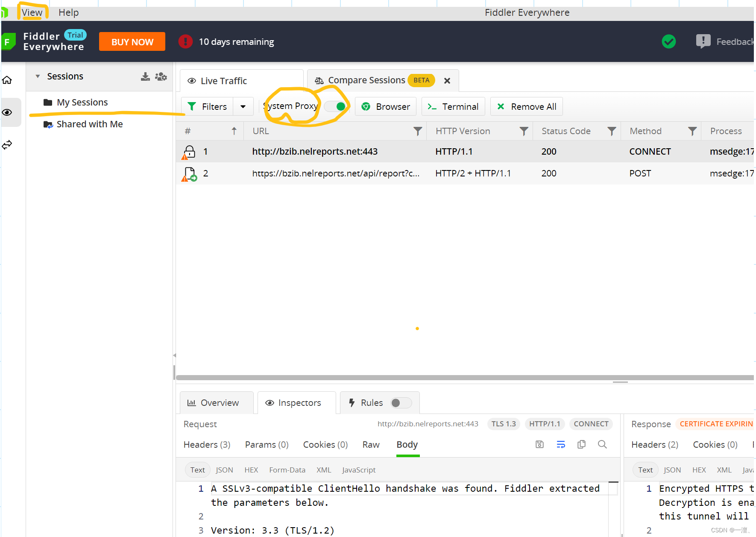
Task: Click the red trial warning icon
Action: coord(185,42)
